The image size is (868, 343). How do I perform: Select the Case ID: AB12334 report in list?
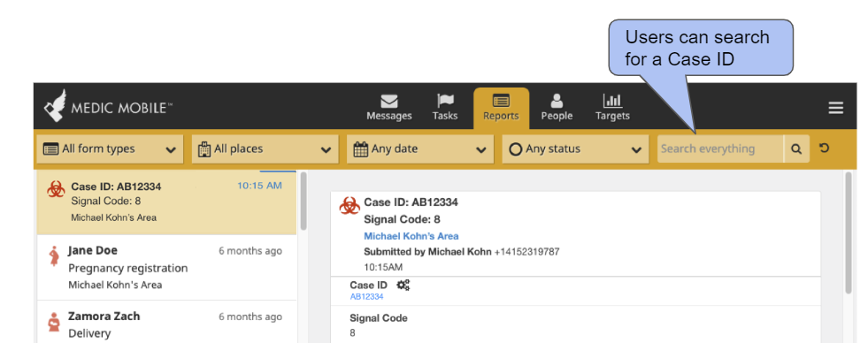(167, 202)
